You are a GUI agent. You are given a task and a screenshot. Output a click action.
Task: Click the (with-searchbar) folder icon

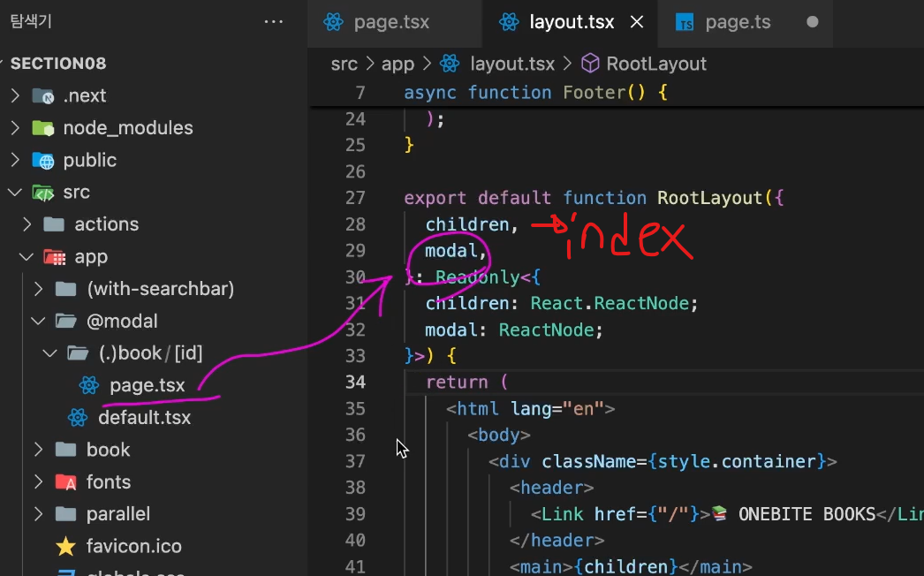pyautogui.click(x=65, y=289)
